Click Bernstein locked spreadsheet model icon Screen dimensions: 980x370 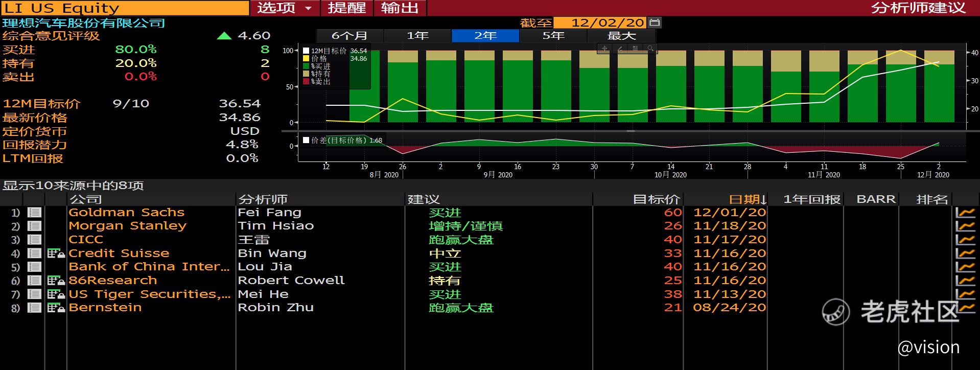point(56,308)
